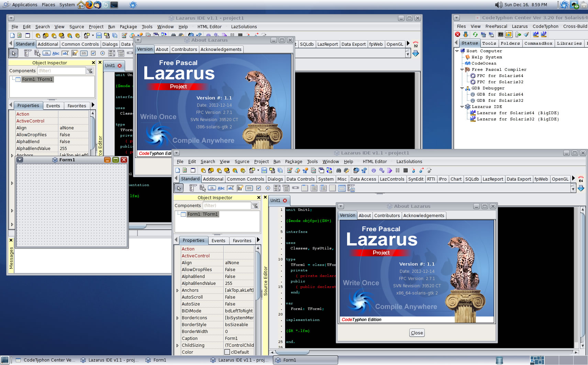Click Lazarus 32 icon in CodeTyphon Center toolbar
The width and height of the screenshot is (588, 365).
544,34
